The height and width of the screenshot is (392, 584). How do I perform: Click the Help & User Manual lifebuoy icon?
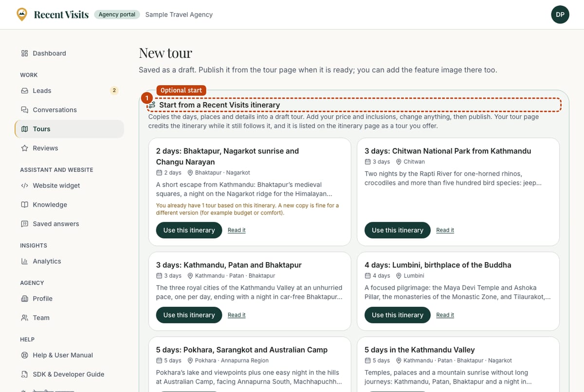(24, 356)
